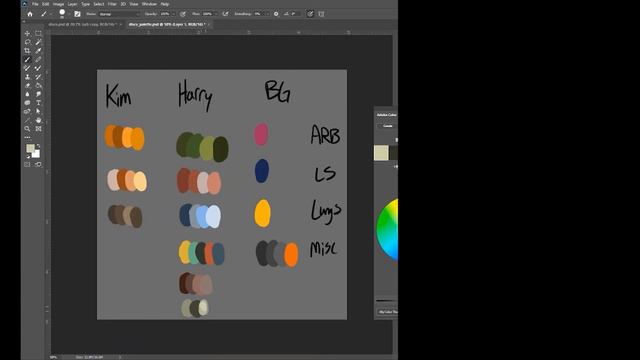Open the brush size preset picker
The height and width of the screenshot is (360, 640).
click(62, 14)
